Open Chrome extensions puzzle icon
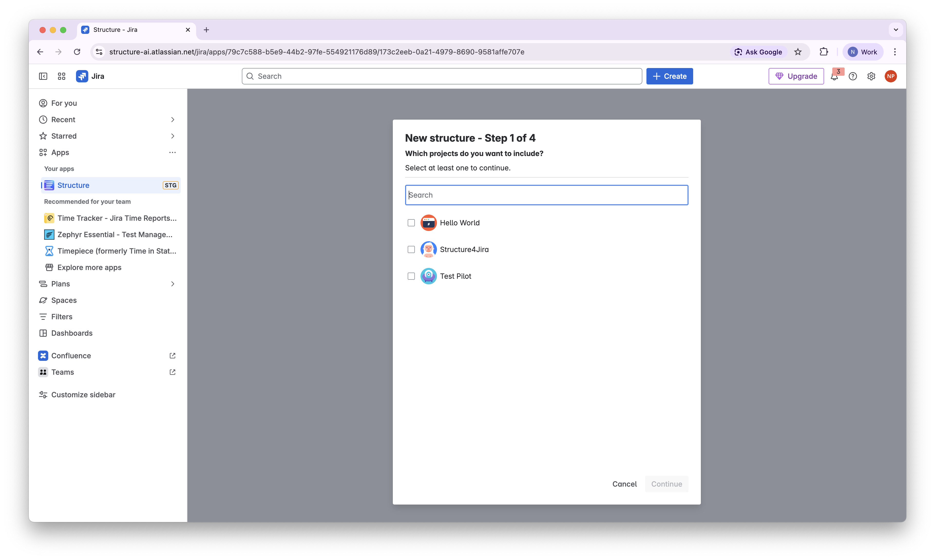This screenshot has height=560, width=935. click(x=824, y=52)
